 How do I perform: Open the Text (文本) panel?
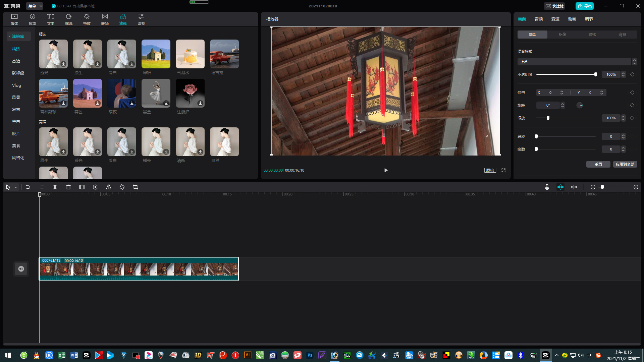pyautogui.click(x=51, y=19)
